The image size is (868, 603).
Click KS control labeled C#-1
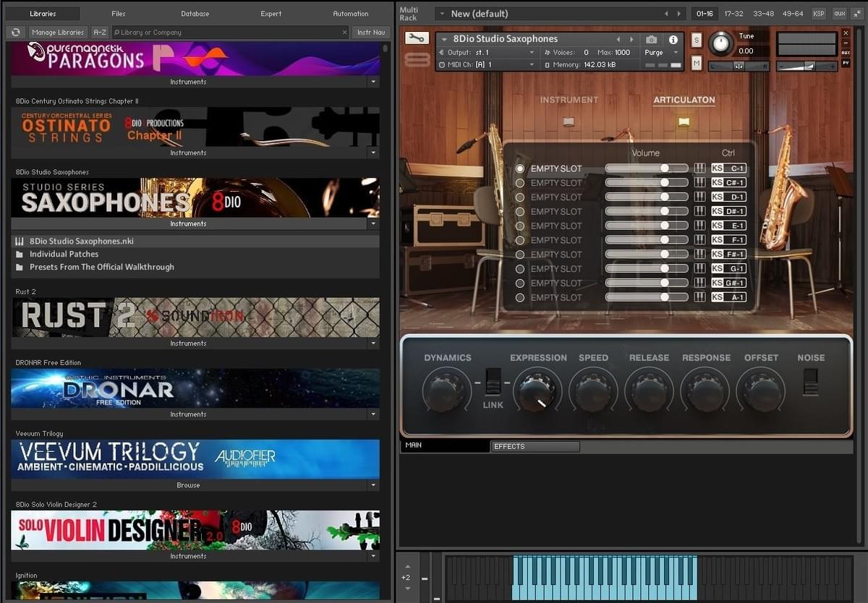[x=728, y=183]
